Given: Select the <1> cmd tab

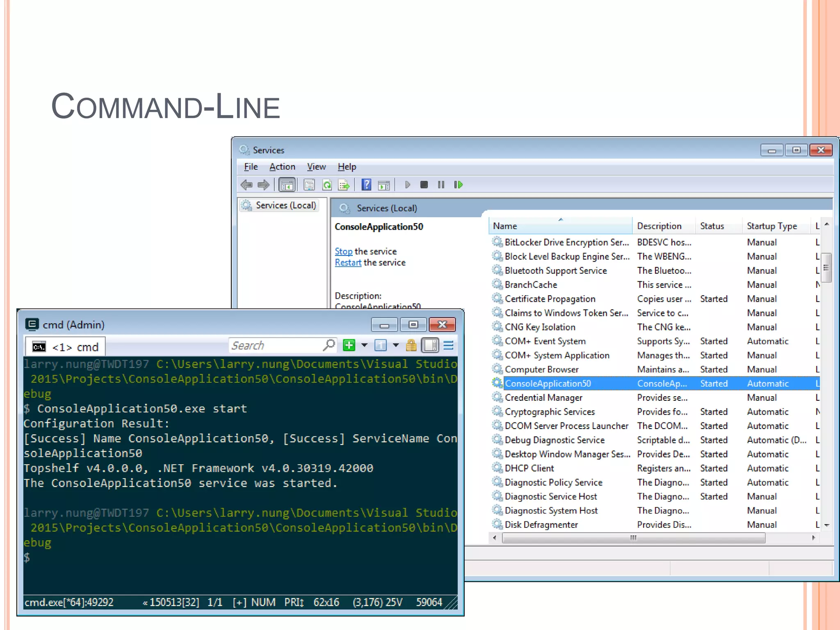Looking at the screenshot, I should pos(65,347).
